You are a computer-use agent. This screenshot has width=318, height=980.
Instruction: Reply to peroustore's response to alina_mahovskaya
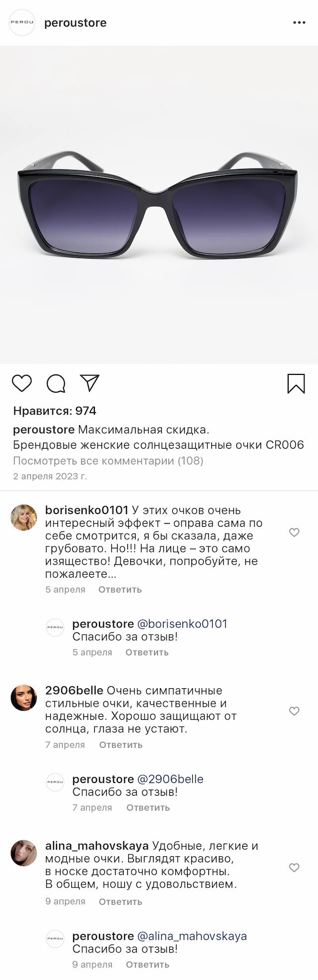click(148, 965)
